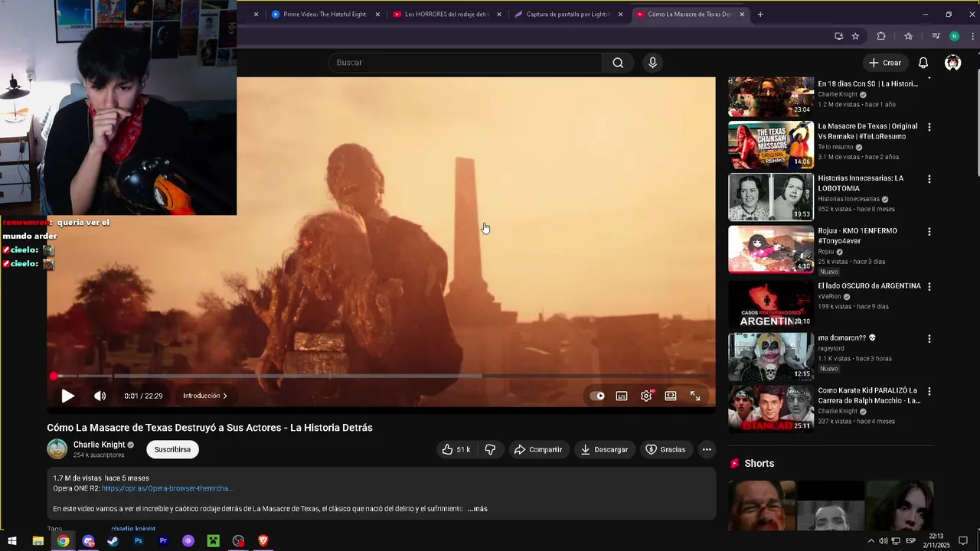This screenshot has width=980, height=551.
Task: Open Brave browser from the taskbar
Action: tap(263, 541)
